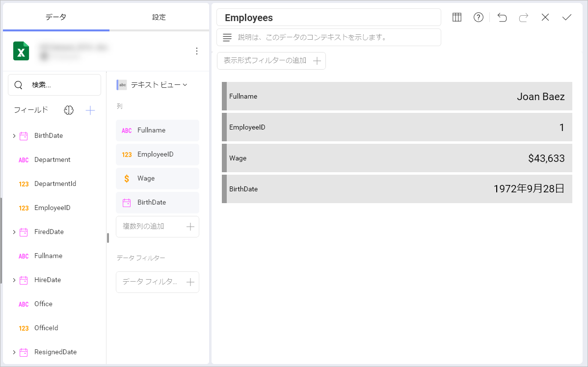
Task: Click the description input field
Action: click(x=329, y=37)
